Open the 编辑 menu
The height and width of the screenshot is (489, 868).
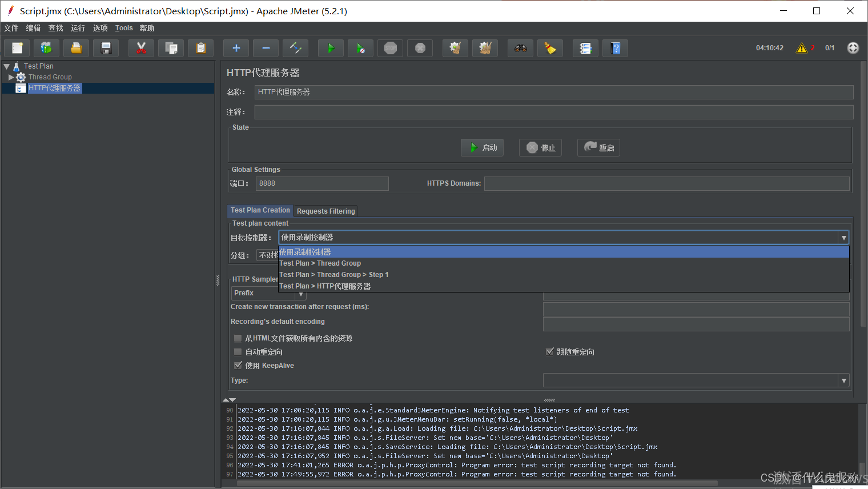tap(33, 28)
